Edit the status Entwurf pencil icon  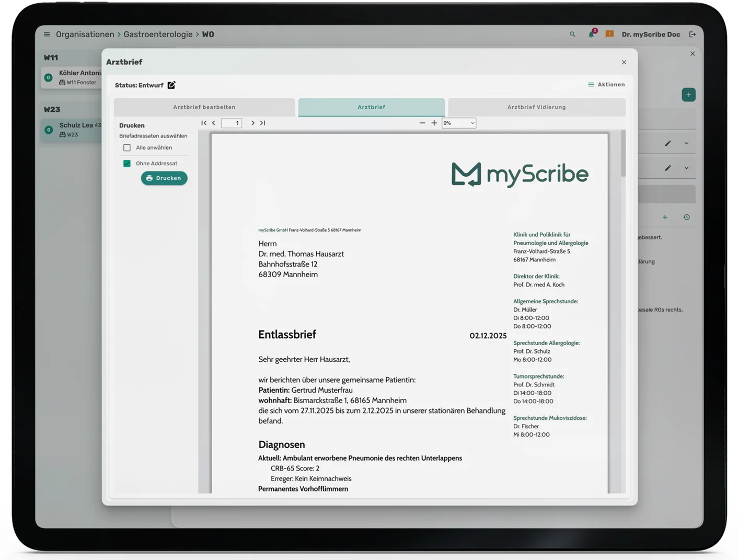coord(171,85)
